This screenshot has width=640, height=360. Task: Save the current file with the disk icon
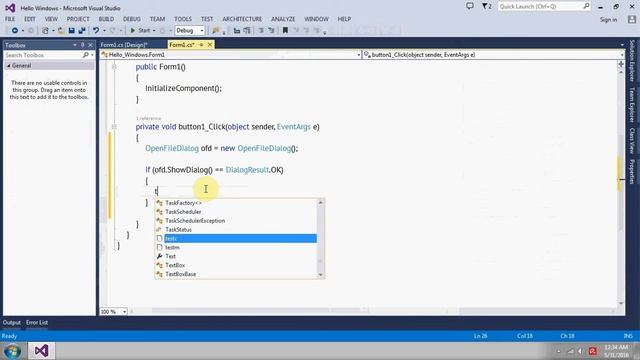71,31
